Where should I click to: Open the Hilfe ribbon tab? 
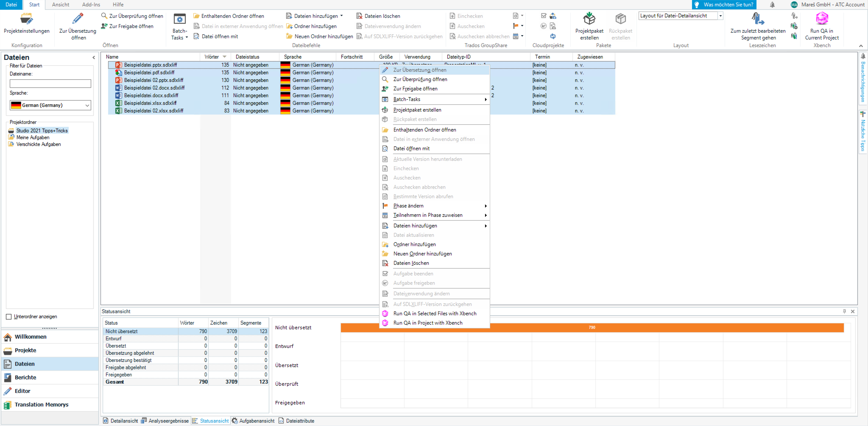click(118, 5)
